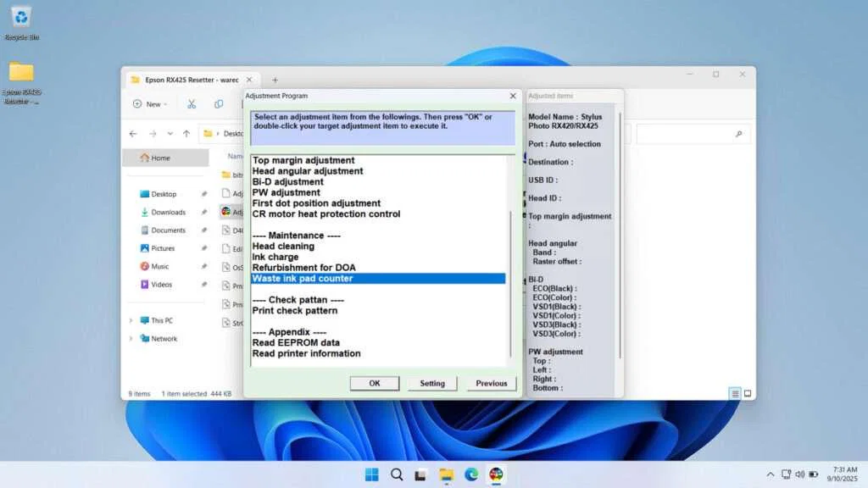868x488 pixels.
Task: Expand the New menu in File Explorer
Action: click(x=151, y=103)
